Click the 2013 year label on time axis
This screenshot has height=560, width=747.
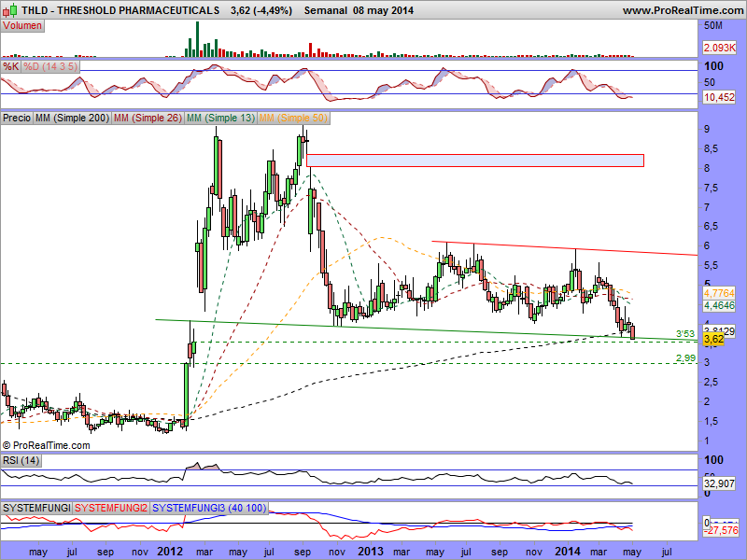point(371,552)
